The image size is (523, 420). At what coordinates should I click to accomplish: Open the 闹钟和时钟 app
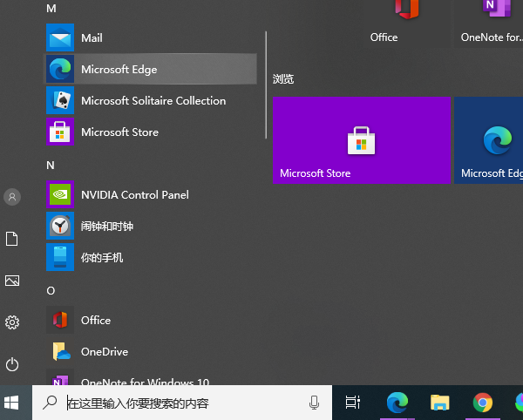106,227
